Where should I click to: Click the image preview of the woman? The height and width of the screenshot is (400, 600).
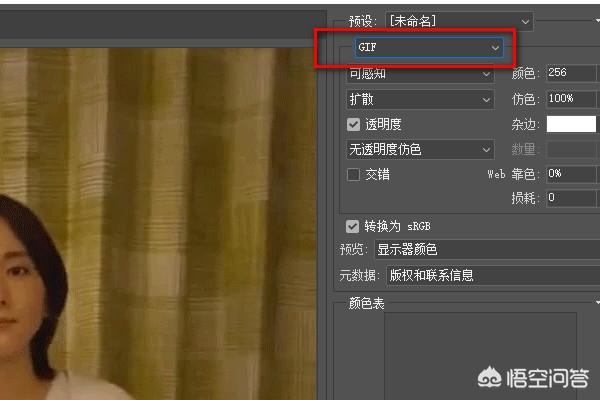(x=158, y=224)
